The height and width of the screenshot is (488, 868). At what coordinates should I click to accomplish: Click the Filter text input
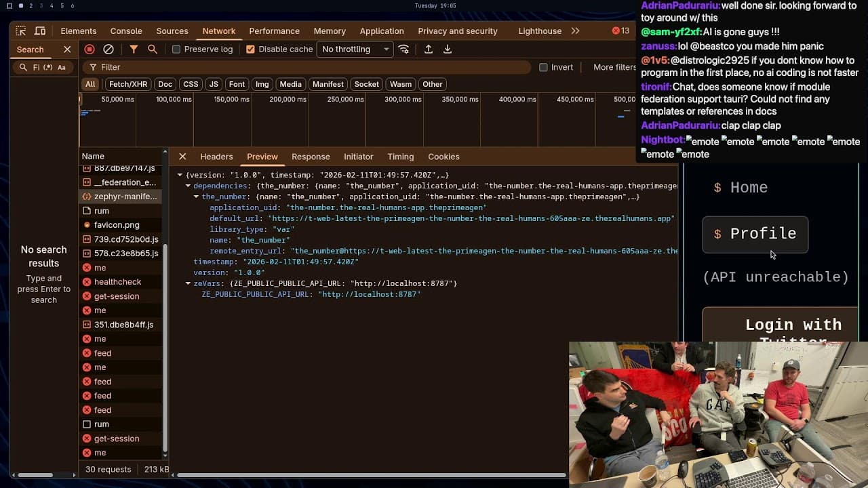point(307,68)
